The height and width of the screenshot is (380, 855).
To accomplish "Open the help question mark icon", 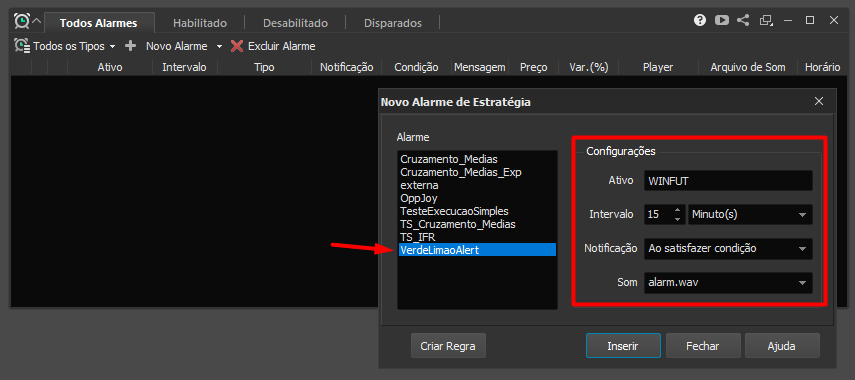I will (700, 21).
